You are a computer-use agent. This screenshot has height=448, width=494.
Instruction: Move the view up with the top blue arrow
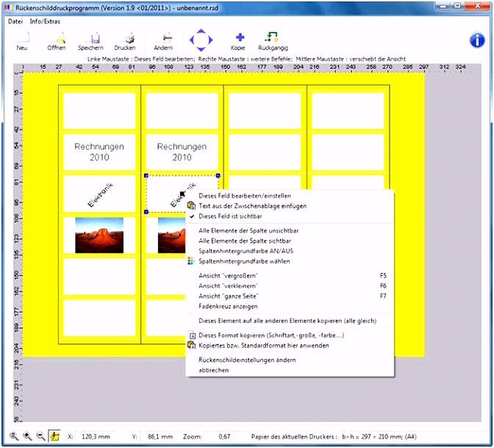(201, 32)
